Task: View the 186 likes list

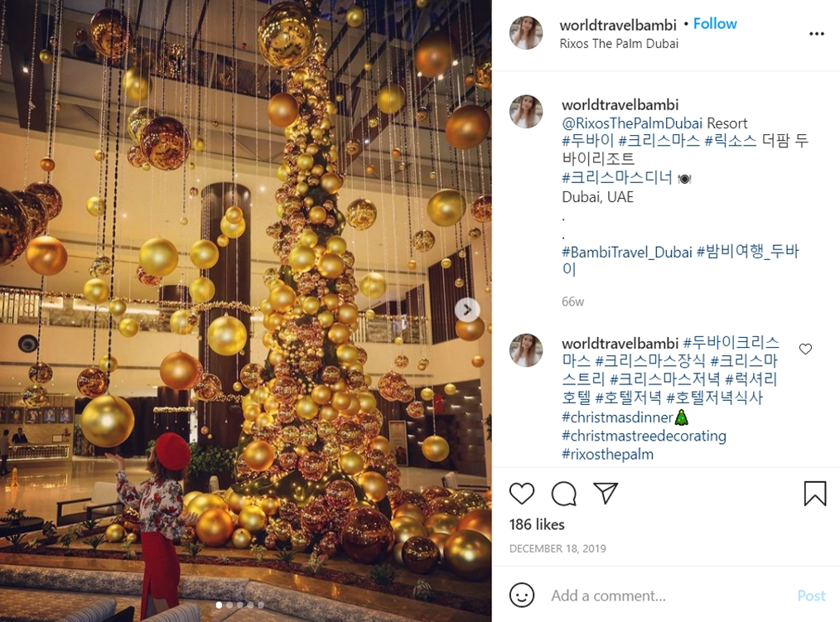Action: tap(537, 524)
